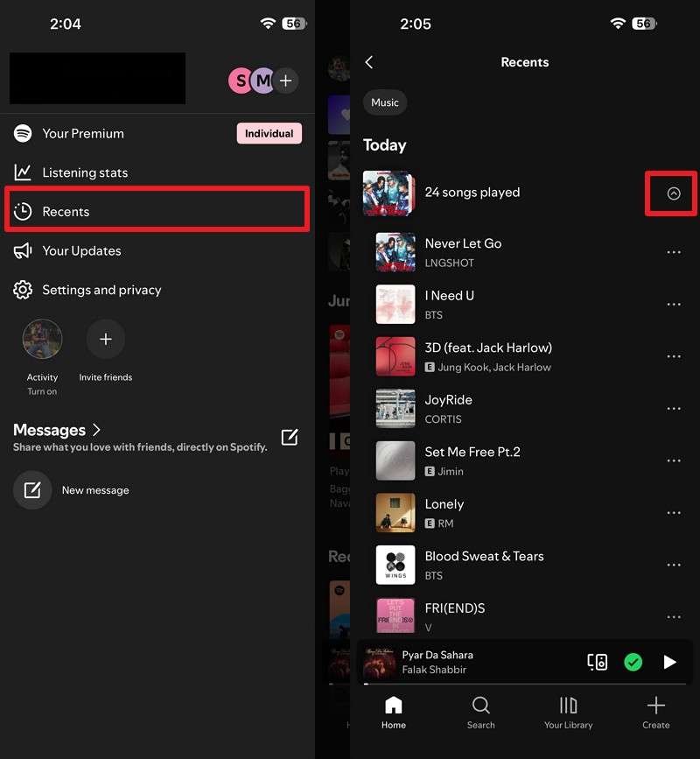Open more options for Lonely
The image size is (700, 759).
pos(674,513)
